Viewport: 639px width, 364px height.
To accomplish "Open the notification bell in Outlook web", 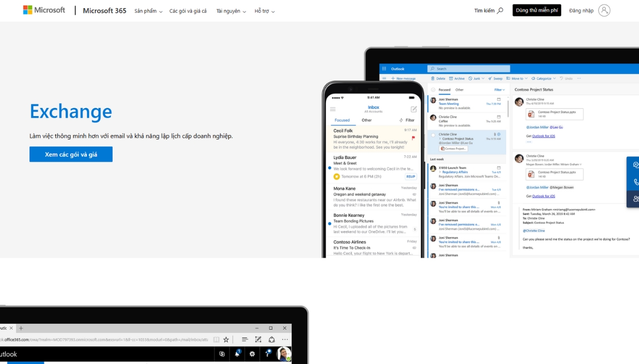I will 237,354.
